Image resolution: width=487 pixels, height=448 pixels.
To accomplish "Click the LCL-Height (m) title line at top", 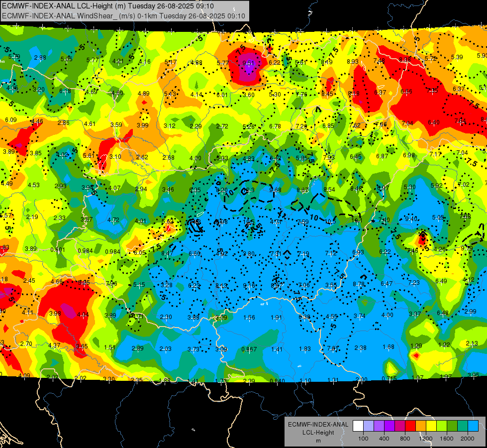I will click(108, 5).
